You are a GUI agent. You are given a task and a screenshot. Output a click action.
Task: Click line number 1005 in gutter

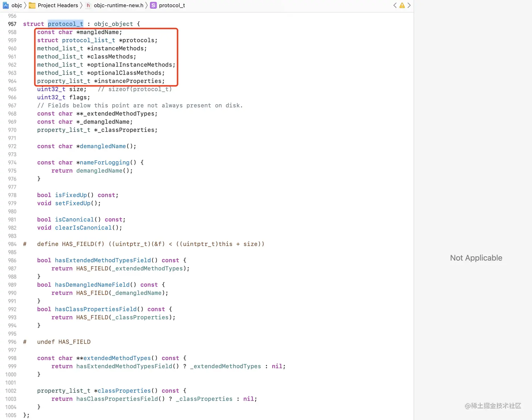[11, 415]
